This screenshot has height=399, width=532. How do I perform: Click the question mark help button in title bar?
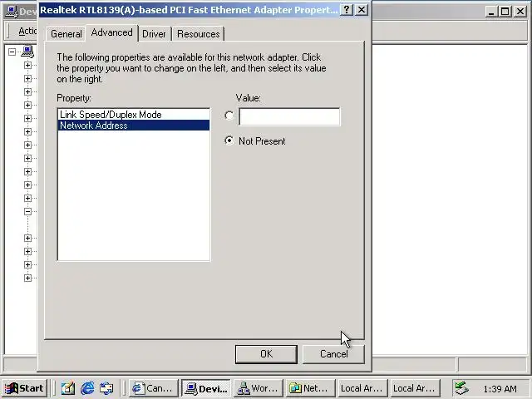[347, 10]
